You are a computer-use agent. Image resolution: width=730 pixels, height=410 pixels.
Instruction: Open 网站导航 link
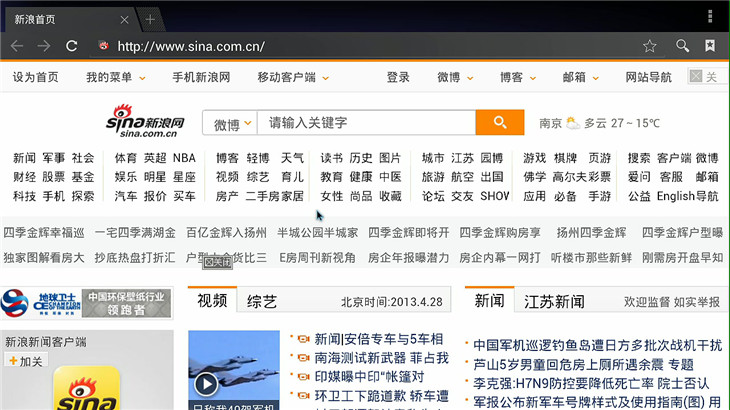pos(648,77)
